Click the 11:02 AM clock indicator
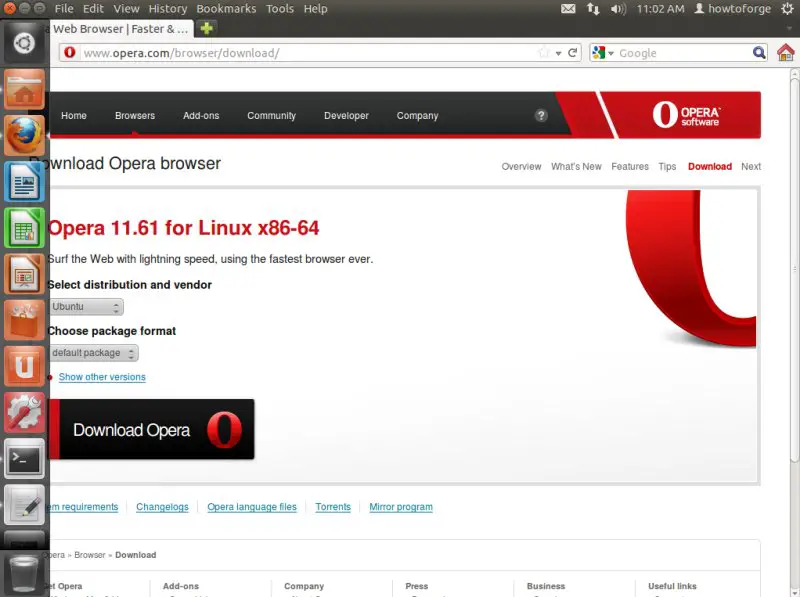Screen dimensions: 800x597 coord(660,9)
